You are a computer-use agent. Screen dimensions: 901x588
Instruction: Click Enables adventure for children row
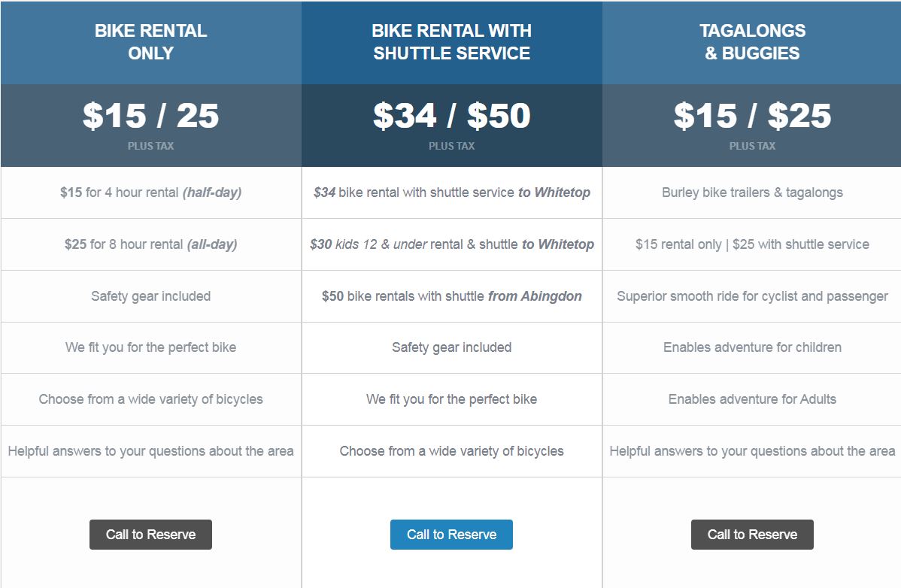(x=752, y=347)
